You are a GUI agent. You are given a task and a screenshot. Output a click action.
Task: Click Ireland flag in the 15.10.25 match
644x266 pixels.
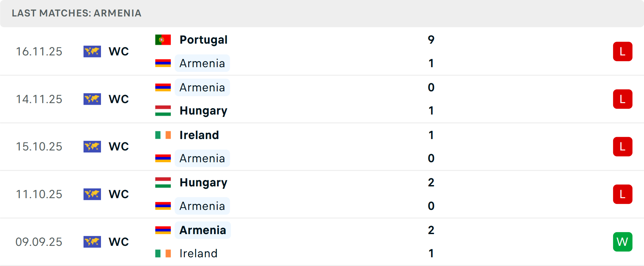pyautogui.click(x=163, y=135)
